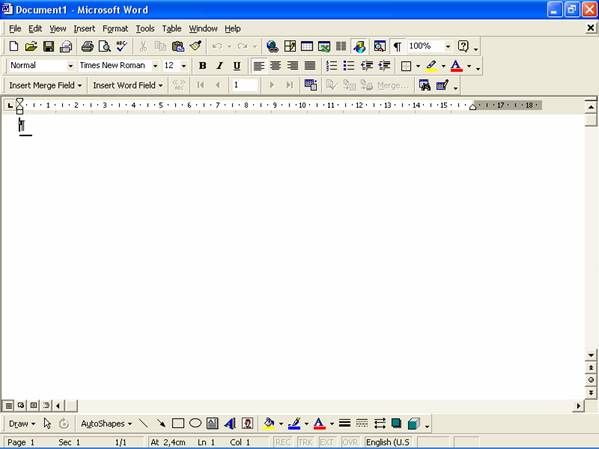Click the Columns icon
Viewport: 599px width, 449px height.
[x=341, y=47]
